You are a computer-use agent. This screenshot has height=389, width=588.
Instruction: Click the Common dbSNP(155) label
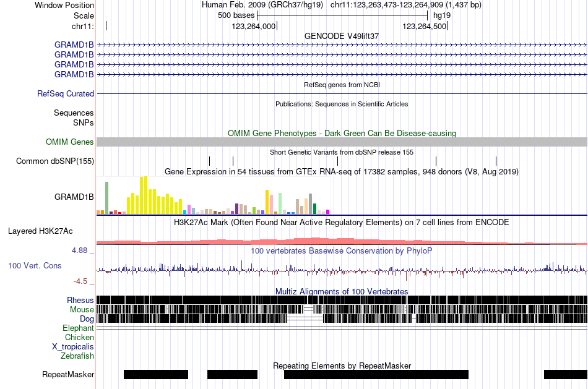55,161
